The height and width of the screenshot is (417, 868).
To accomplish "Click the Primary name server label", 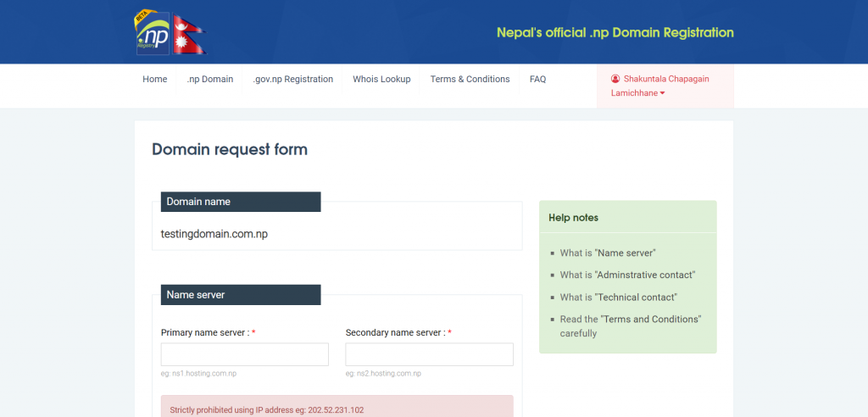I will click(209, 333).
